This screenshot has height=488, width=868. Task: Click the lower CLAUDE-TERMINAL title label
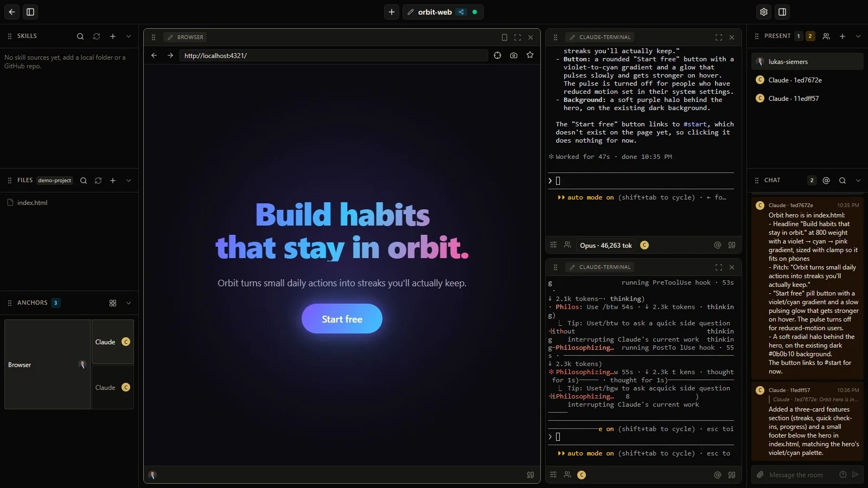(599, 267)
